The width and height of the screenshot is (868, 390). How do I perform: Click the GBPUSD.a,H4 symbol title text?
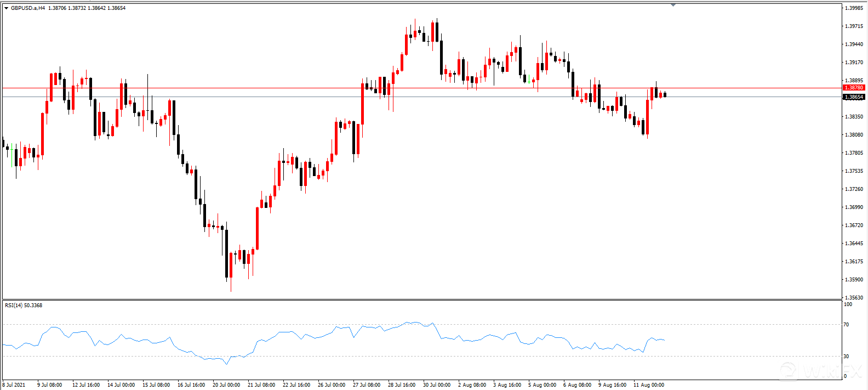(28, 8)
